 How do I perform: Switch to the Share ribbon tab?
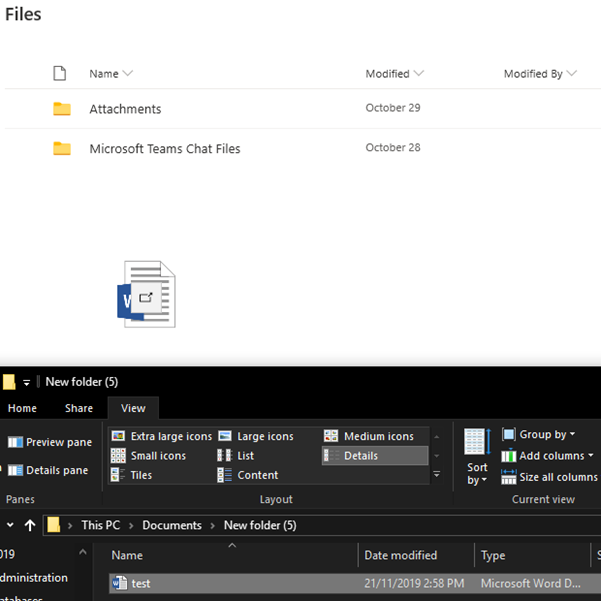coord(79,408)
